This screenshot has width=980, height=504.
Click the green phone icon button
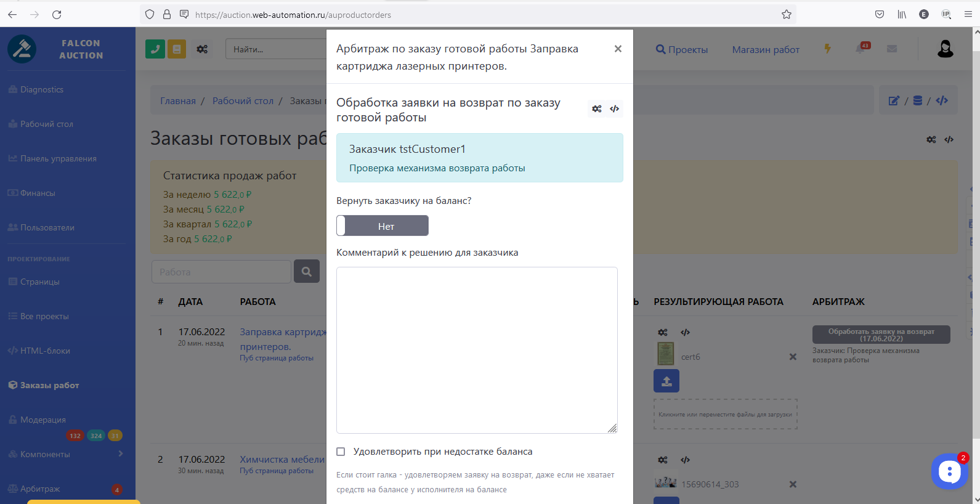tap(155, 49)
